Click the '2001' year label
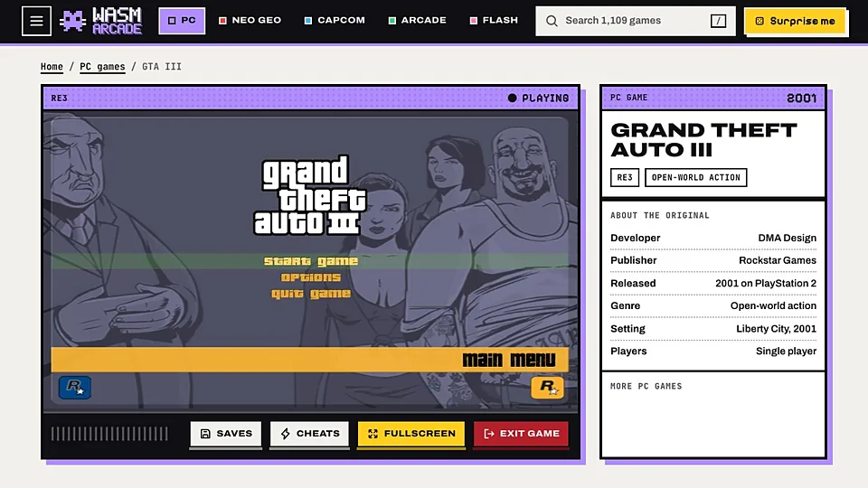This screenshot has height=488, width=868. [x=802, y=98]
